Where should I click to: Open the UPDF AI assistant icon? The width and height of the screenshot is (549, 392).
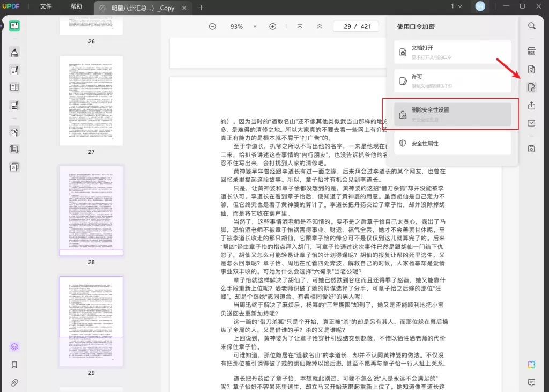(531, 365)
